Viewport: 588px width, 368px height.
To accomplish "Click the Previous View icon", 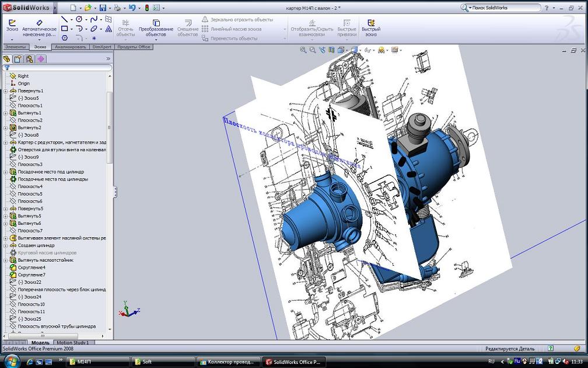I will click(x=322, y=50).
